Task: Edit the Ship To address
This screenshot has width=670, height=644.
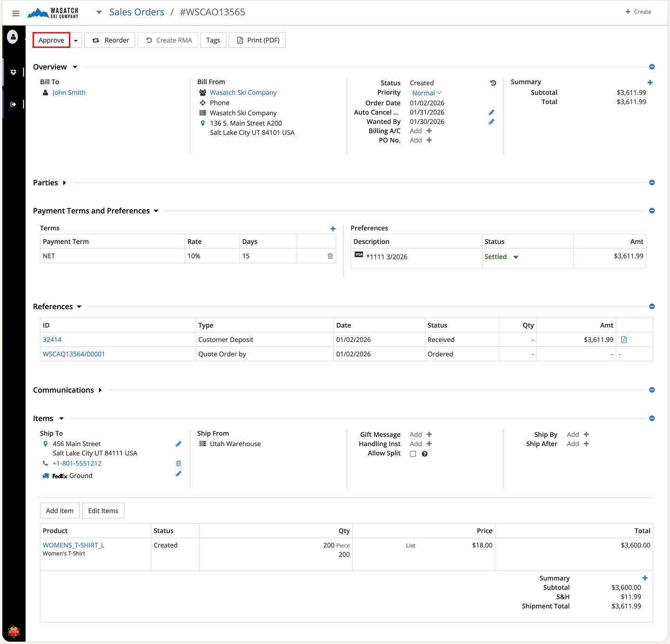Action: (178, 444)
